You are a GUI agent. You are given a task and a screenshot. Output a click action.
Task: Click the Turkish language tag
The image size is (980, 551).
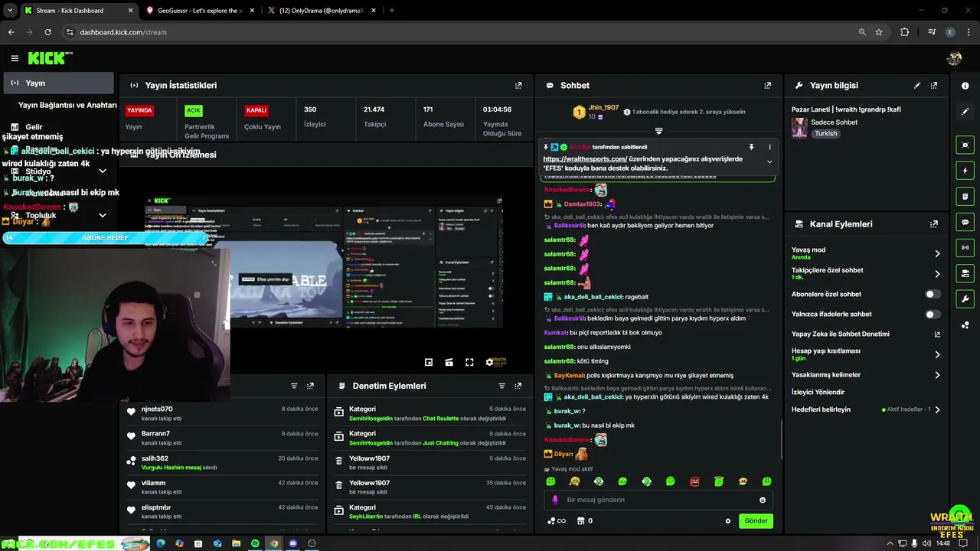826,133
